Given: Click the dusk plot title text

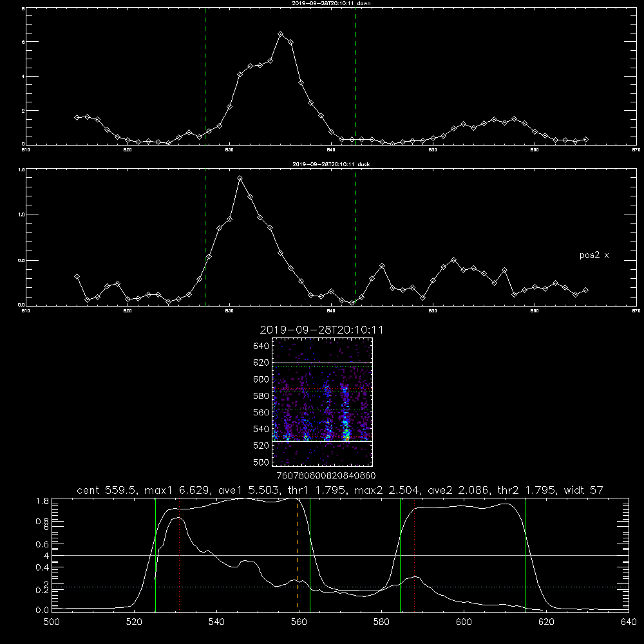Looking at the screenshot, I should tap(331, 164).
